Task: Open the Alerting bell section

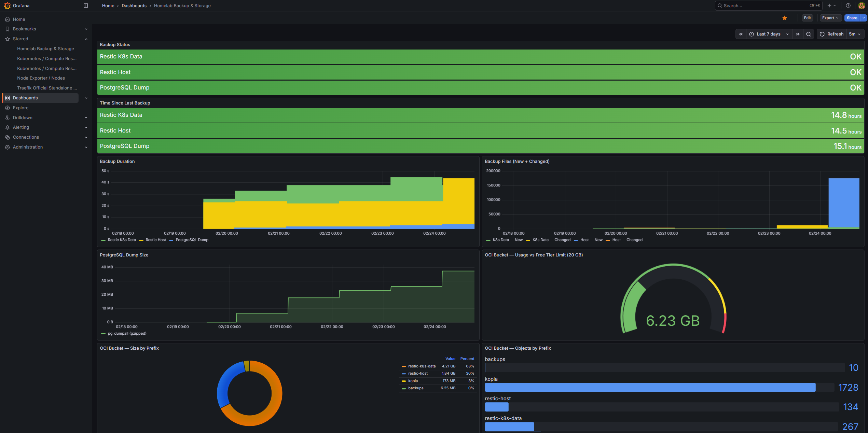Action: click(21, 127)
